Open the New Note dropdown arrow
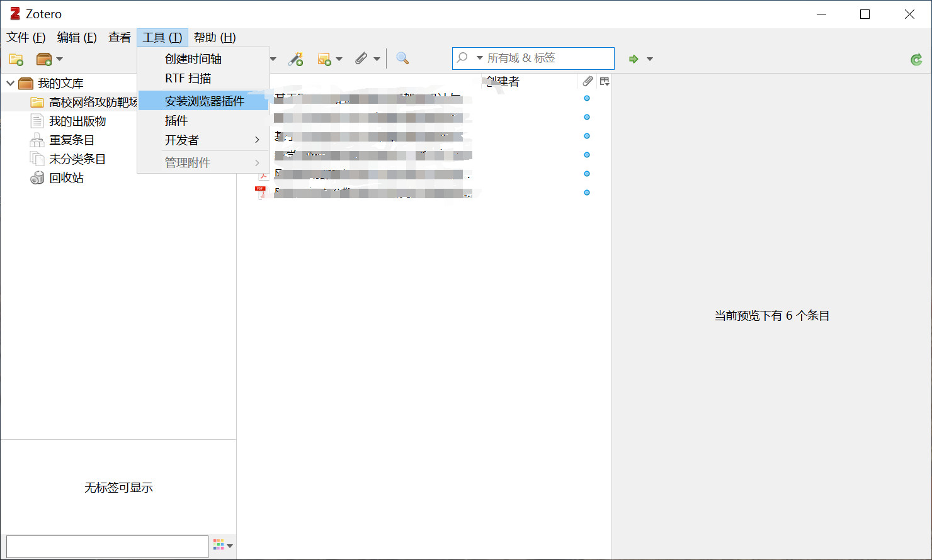Viewport: 932px width, 560px height. [339, 59]
